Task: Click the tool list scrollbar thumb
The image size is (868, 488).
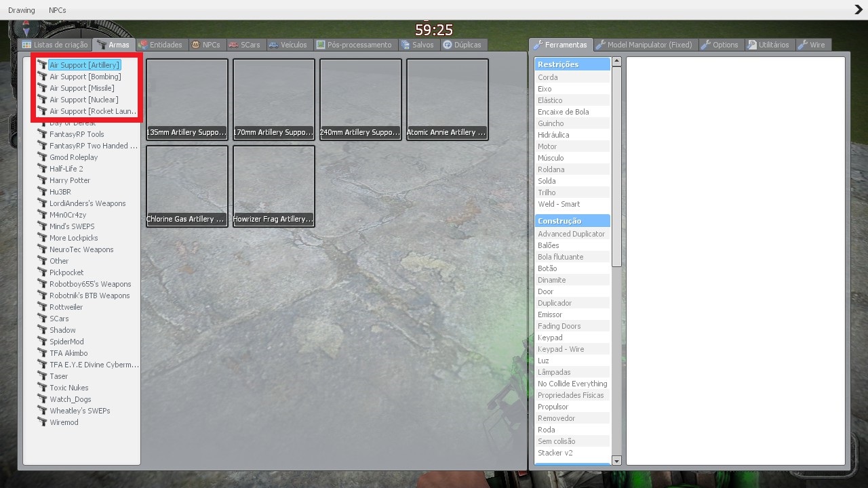Action: (x=616, y=166)
